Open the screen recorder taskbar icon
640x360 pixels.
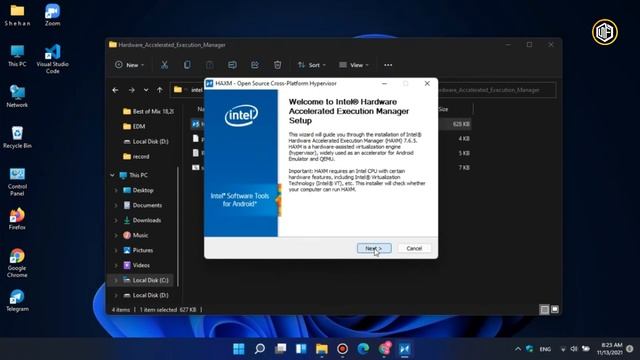coord(342,349)
